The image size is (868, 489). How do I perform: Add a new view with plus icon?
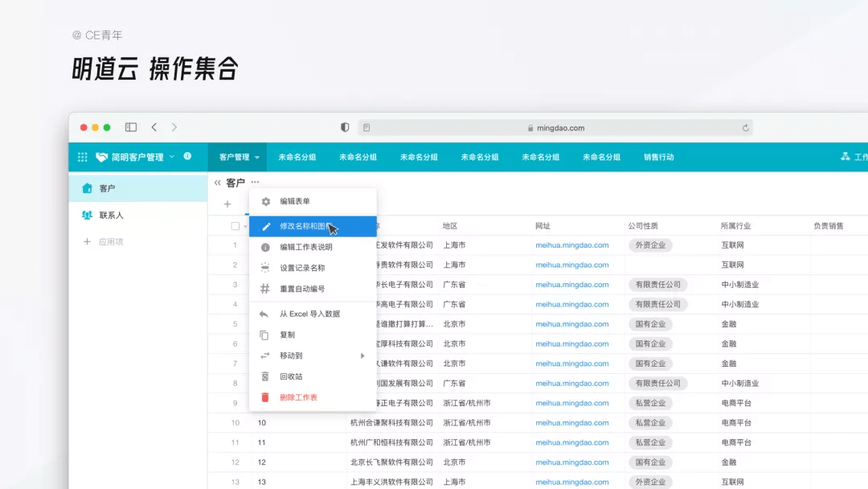(x=227, y=204)
